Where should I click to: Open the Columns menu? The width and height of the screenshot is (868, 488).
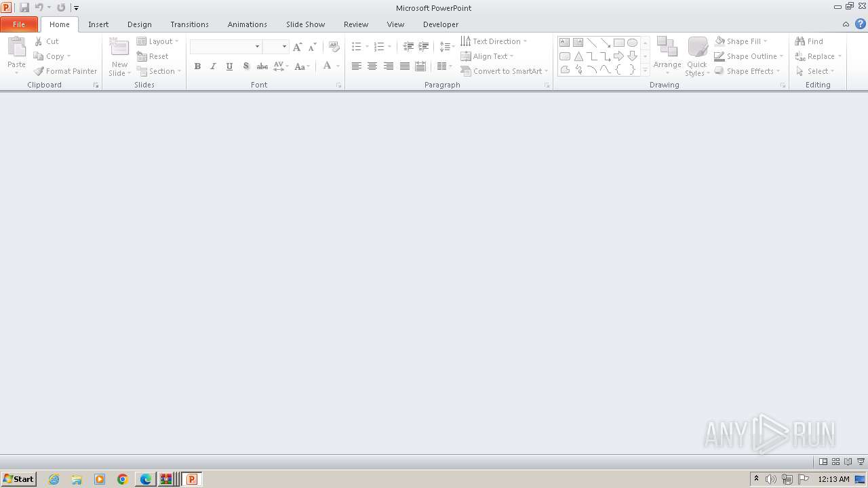click(x=445, y=66)
